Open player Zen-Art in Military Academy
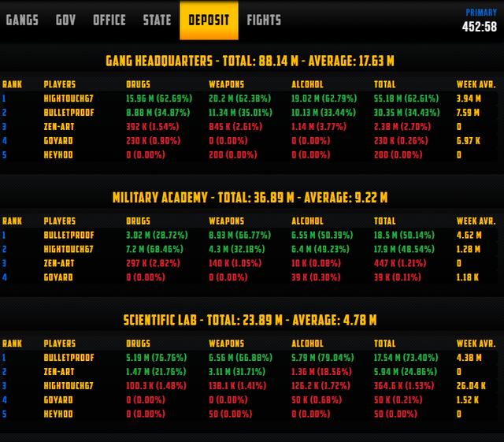 click(59, 263)
